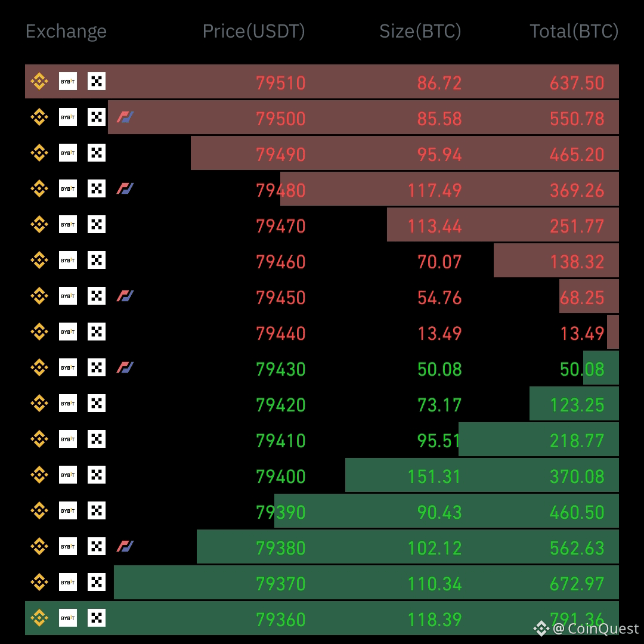Click the Total(BTC) column header
The height and width of the screenshot is (644, 644).
(x=574, y=32)
